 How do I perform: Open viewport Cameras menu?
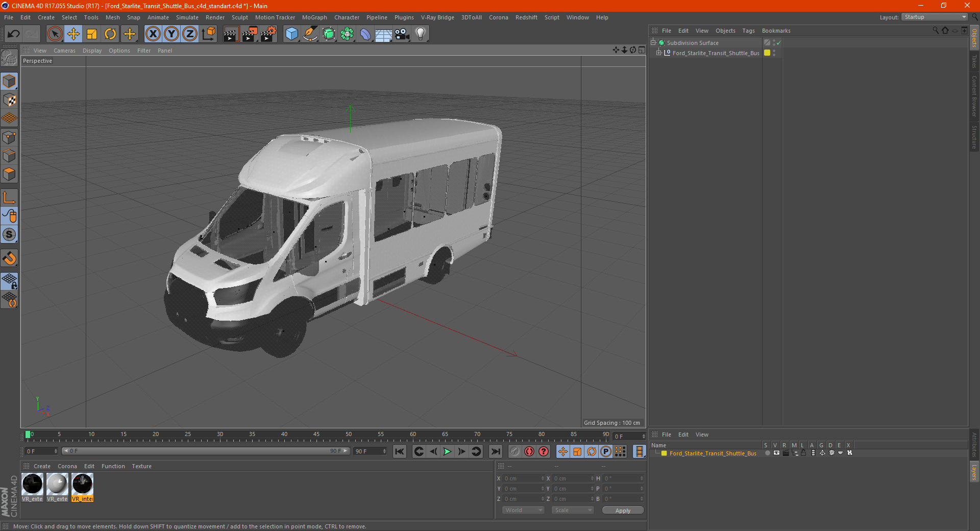(x=64, y=51)
